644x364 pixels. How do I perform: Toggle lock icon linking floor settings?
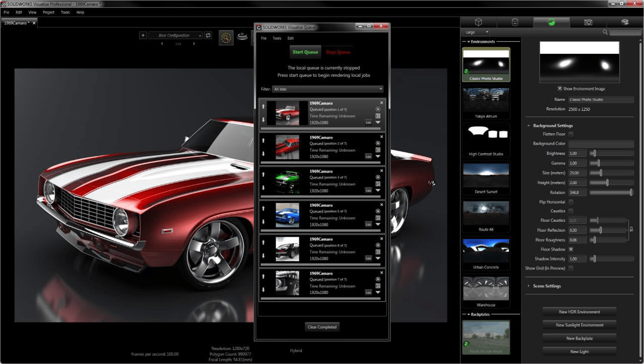tap(631, 230)
